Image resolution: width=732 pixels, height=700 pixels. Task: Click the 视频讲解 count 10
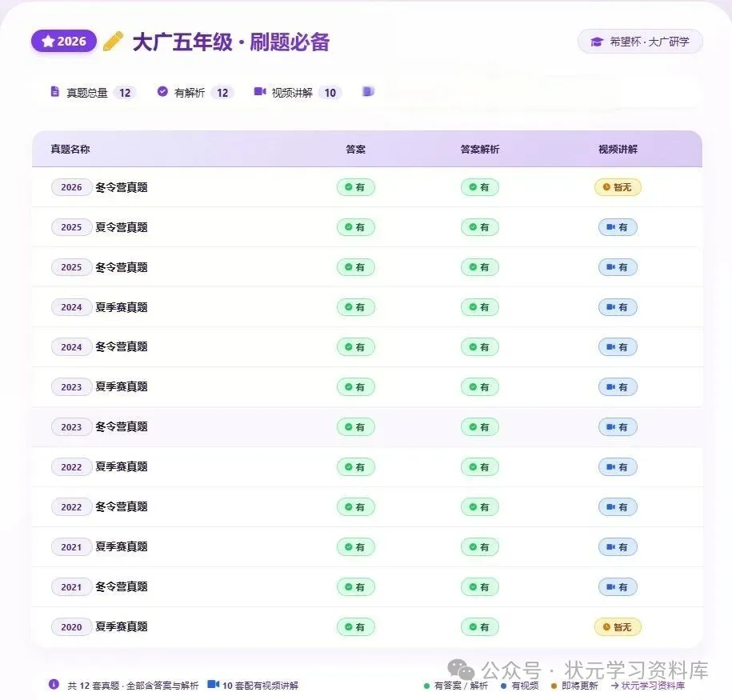[330, 93]
